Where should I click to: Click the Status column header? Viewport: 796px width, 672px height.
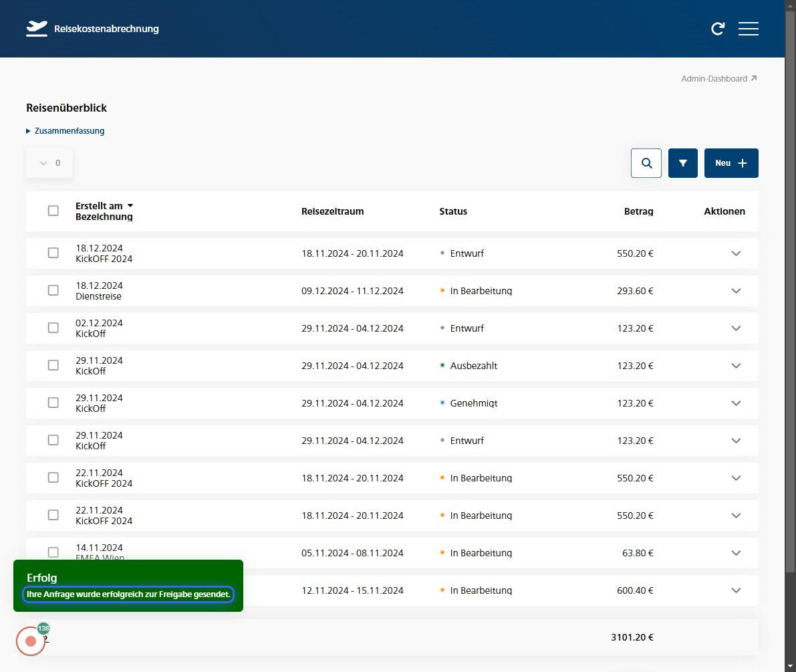[453, 211]
